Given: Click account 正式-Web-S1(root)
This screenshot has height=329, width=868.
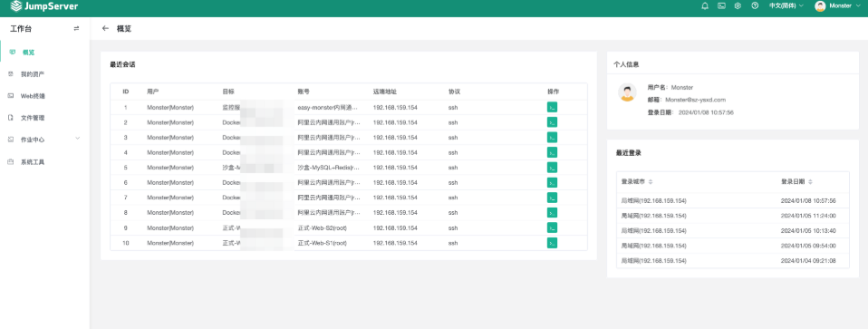Looking at the screenshot, I should (323, 243).
